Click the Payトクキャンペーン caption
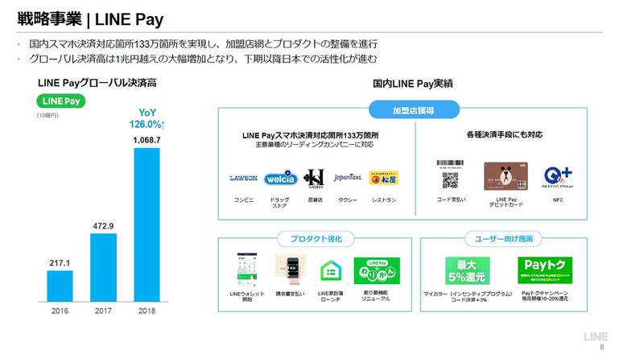Screen dimensions: 644x362 coord(545,296)
